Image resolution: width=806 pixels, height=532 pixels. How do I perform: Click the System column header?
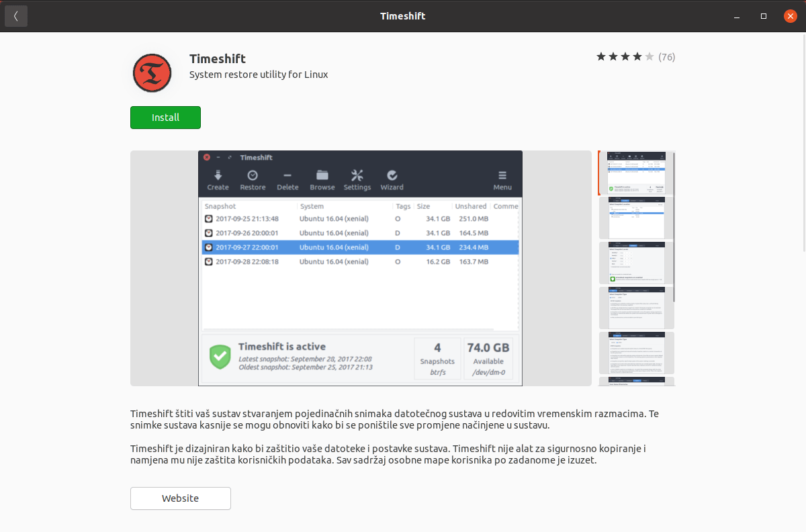click(312, 206)
